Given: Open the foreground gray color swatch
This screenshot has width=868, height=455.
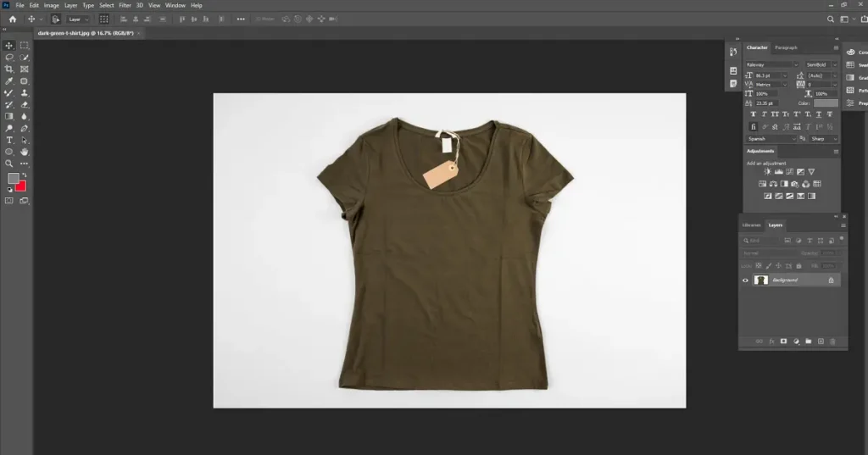Looking at the screenshot, I should pyautogui.click(x=13, y=178).
